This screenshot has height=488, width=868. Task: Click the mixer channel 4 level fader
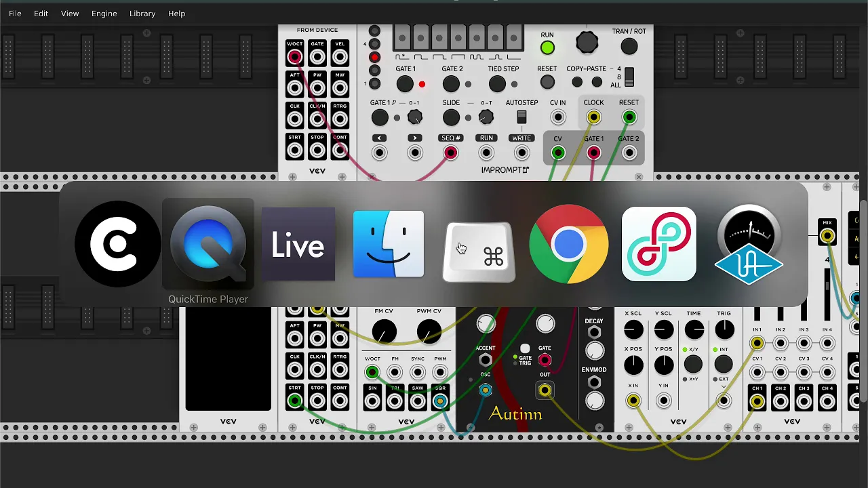click(x=827, y=296)
